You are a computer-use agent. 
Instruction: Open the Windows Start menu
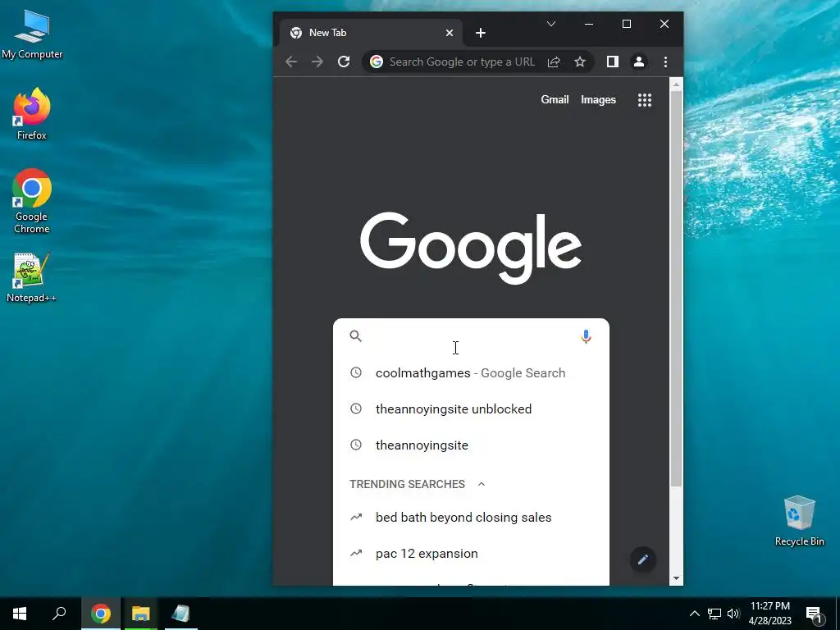20,614
